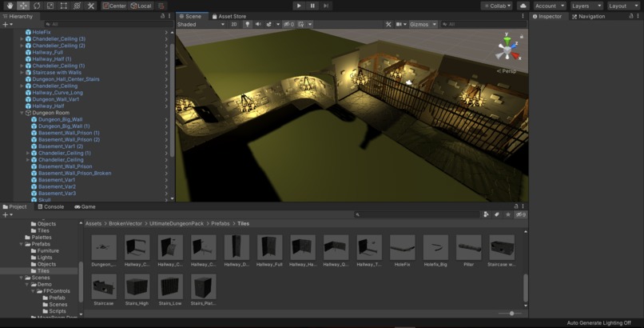Viewport: 644px width, 328px height.
Task: Select the Scale tool
Action: click(50, 6)
